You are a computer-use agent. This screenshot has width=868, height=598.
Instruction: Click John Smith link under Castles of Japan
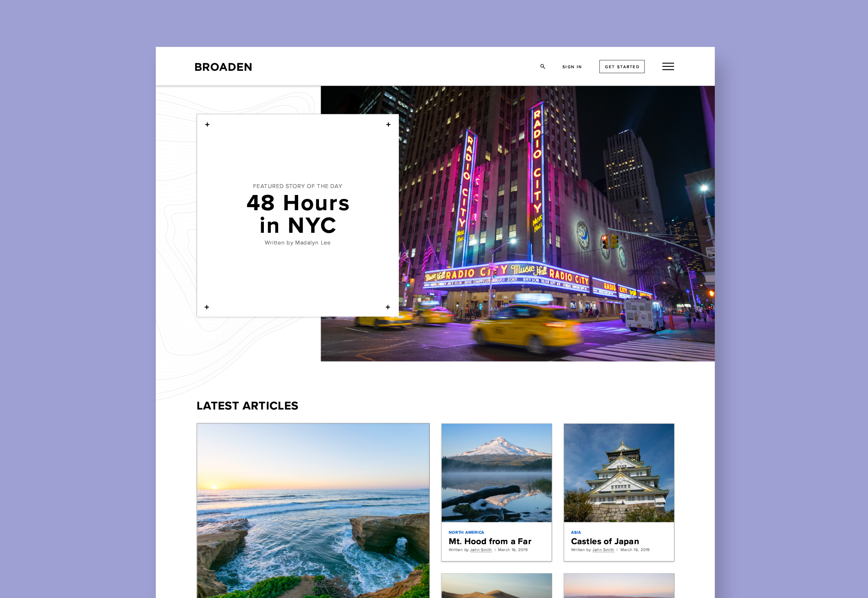click(x=603, y=549)
